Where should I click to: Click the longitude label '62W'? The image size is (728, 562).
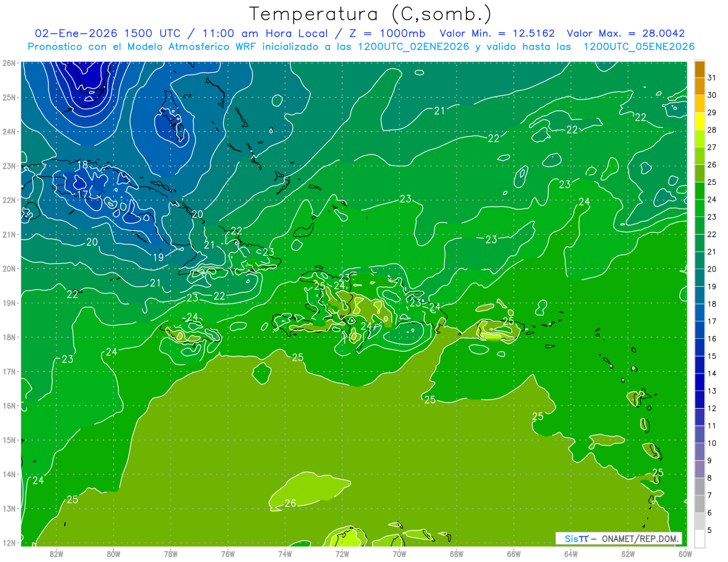(x=628, y=554)
